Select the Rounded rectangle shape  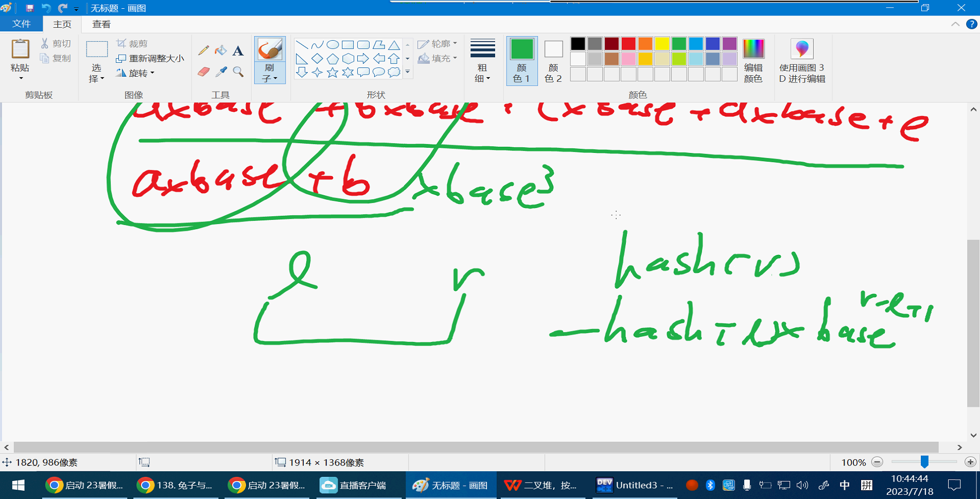363,45
